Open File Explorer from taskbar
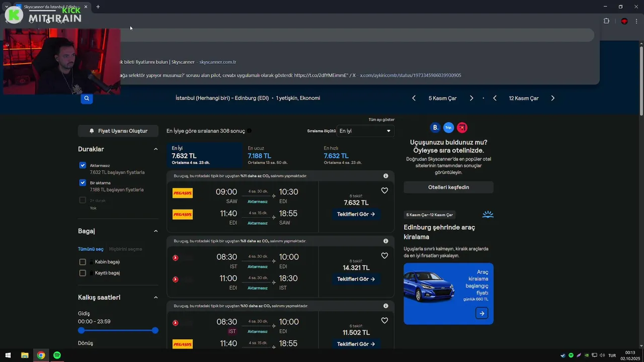Viewport: 644px width, 362px height. [25, 355]
